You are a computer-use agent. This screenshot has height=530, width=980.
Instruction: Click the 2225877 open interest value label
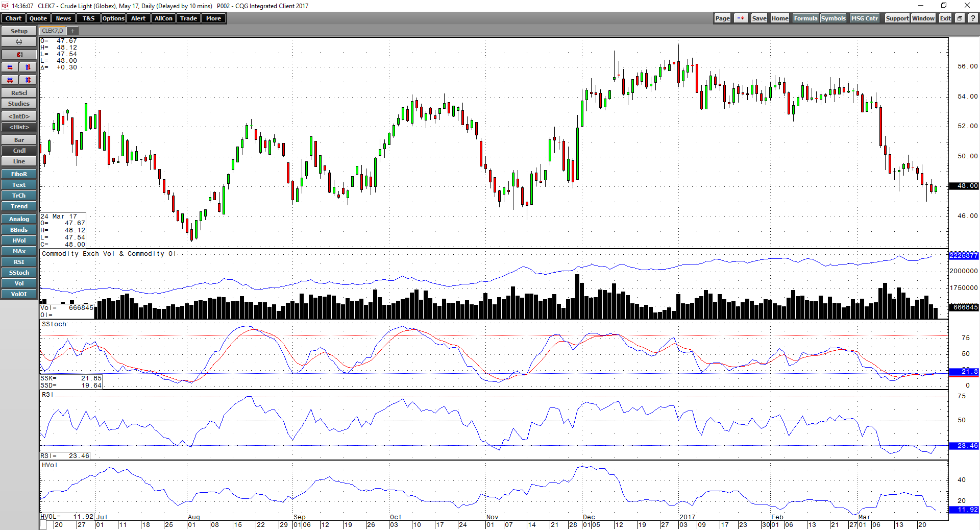tap(964, 255)
